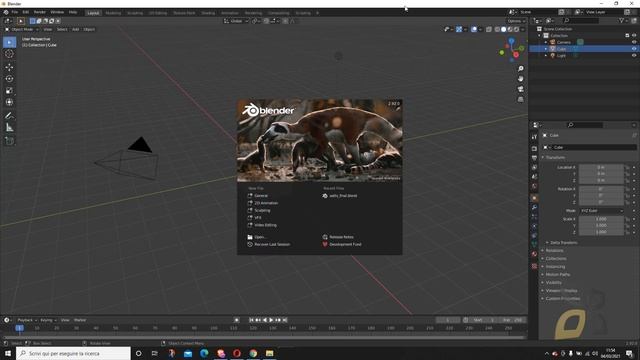Select the Annotate pencil tool
Screen dimensions: 640x360
click(9, 116)
